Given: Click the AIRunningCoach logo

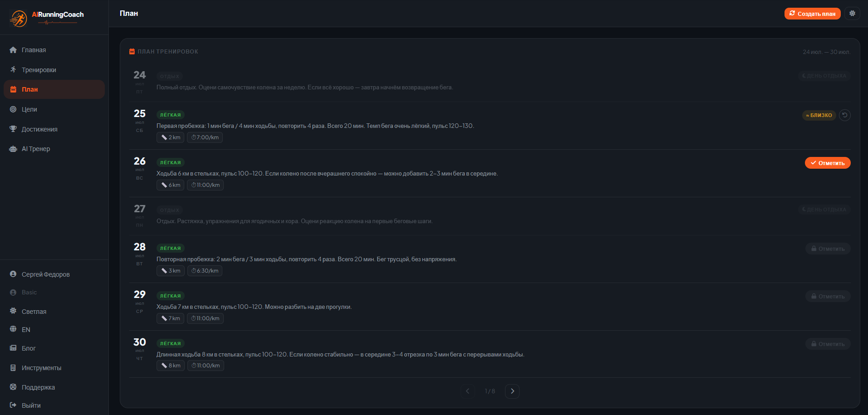Looking at the screenshot, I should 47,18.
